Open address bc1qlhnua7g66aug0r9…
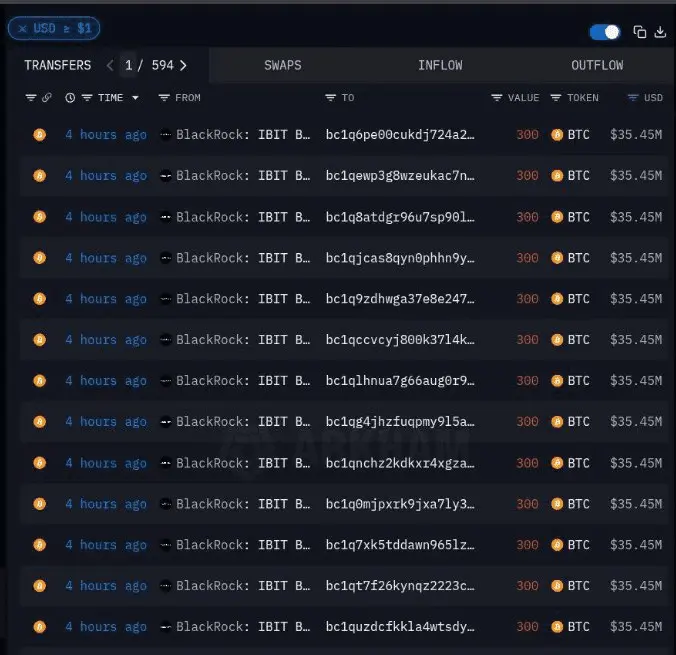This screenshot has width=676, height=655. point(400,381)
